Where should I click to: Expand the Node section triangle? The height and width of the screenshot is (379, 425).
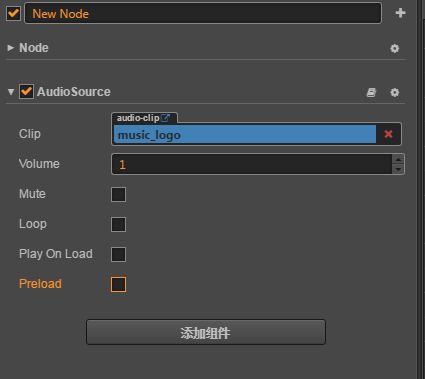coord(11,48)
